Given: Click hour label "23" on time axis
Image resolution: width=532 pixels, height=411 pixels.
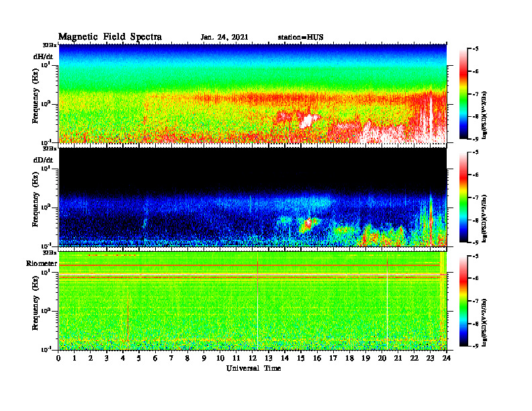Looking at the screenshot, I should [430, 358].
